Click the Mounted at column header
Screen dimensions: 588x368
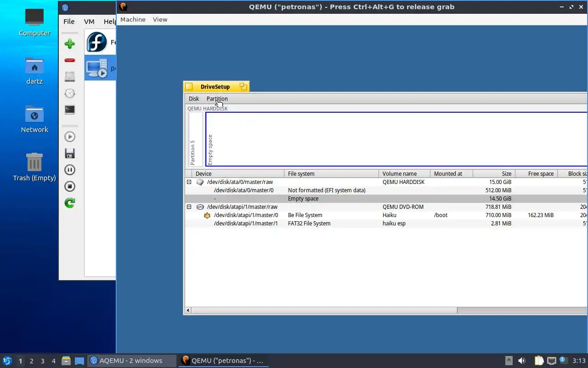coord(452,173)
